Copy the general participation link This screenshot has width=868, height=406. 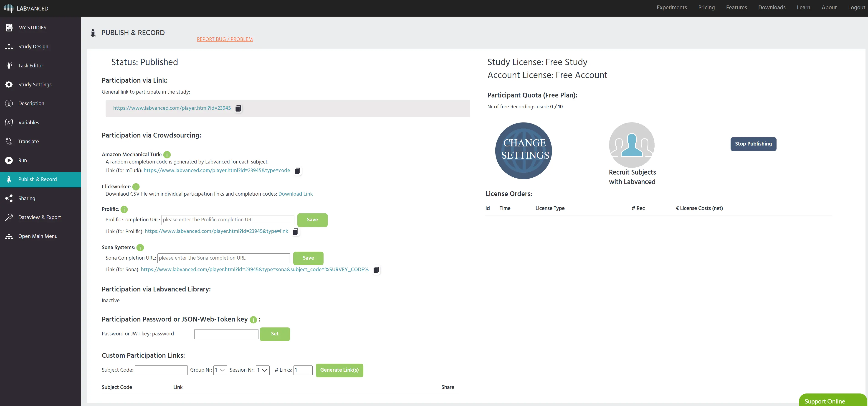238,108
